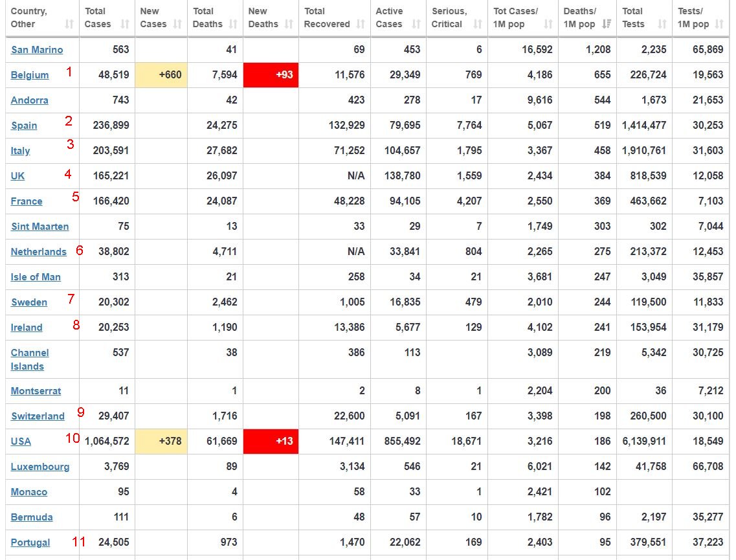Click Belgium's red +93 new deaths cell

click(x=271, y=75)
